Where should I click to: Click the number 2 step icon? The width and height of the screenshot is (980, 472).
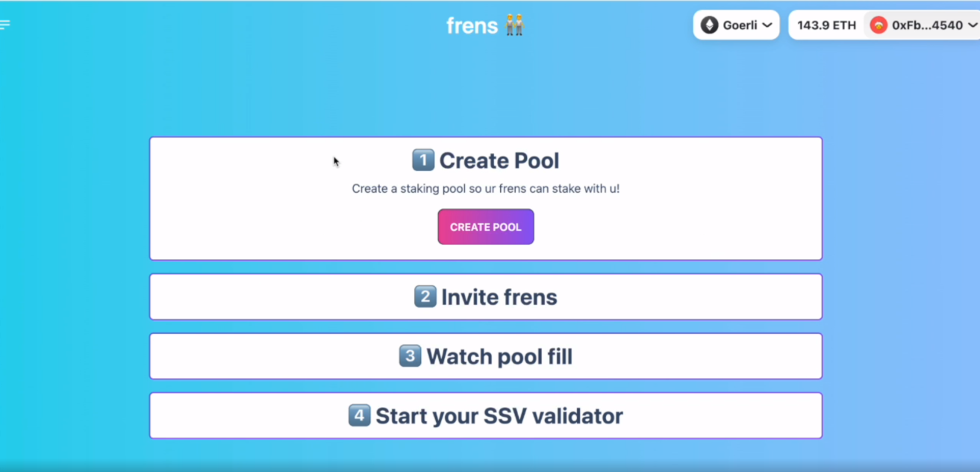coord(425,296)
